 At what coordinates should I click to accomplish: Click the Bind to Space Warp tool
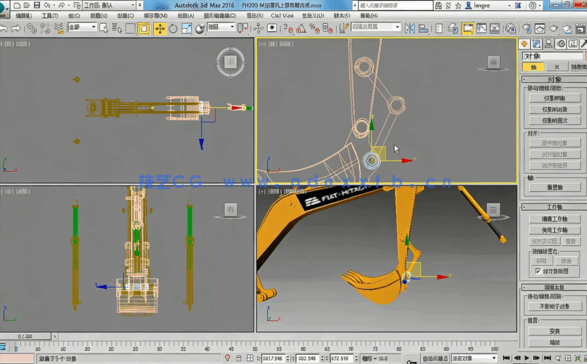pos(59,28)
